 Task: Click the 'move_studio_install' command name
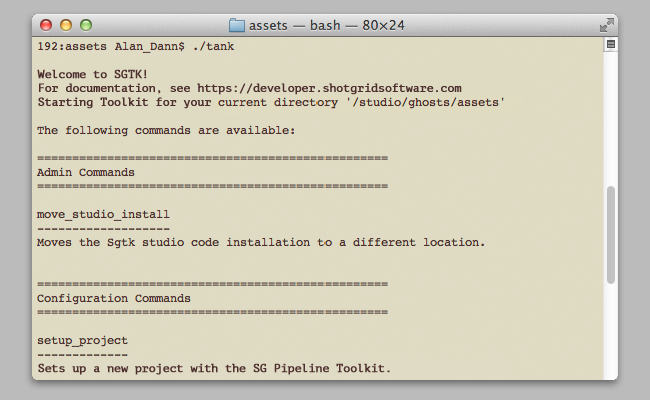103,215
